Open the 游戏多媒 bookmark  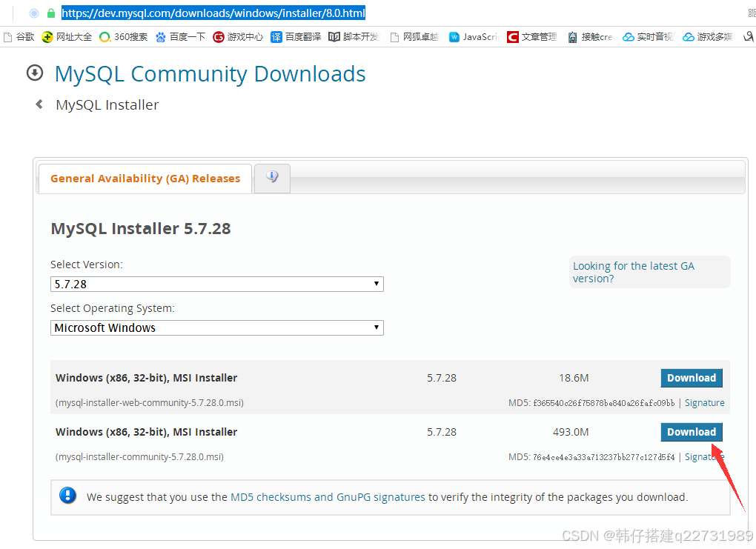(x=707, y=37)
